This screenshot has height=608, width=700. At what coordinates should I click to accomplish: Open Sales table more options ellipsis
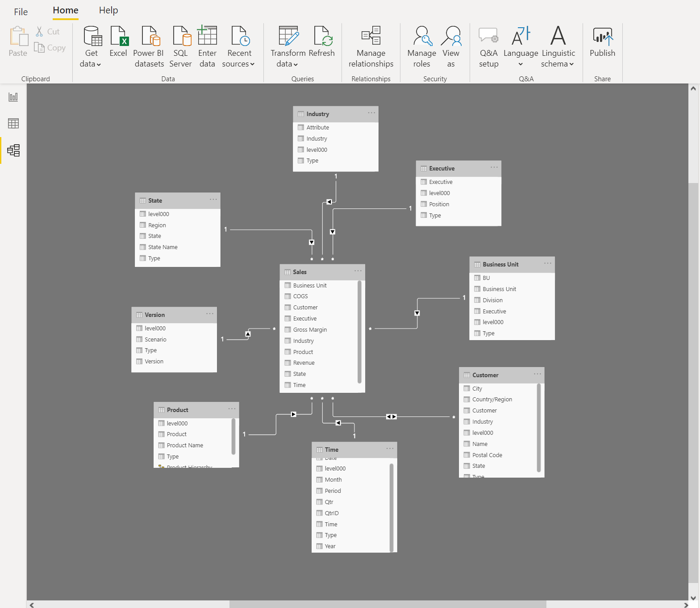click(358, 271)
